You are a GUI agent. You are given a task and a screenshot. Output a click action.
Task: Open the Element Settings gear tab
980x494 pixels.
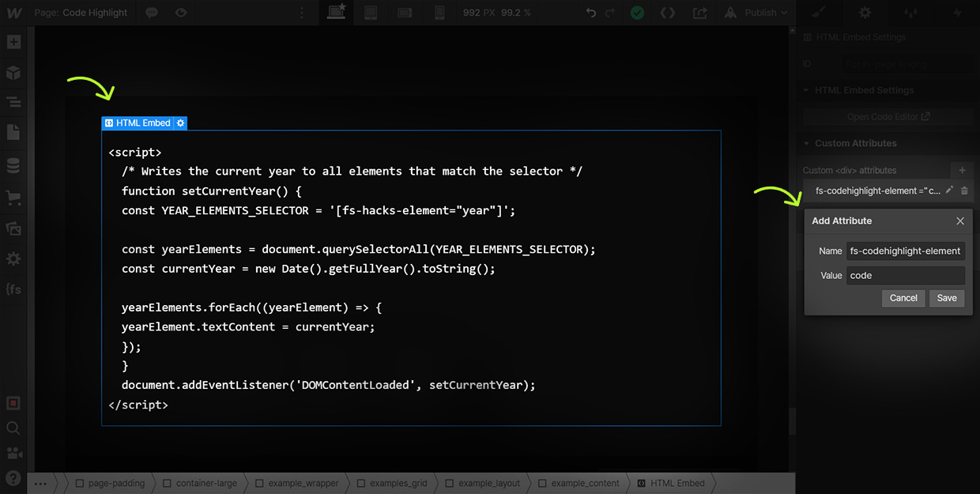(x=865, y=13)
